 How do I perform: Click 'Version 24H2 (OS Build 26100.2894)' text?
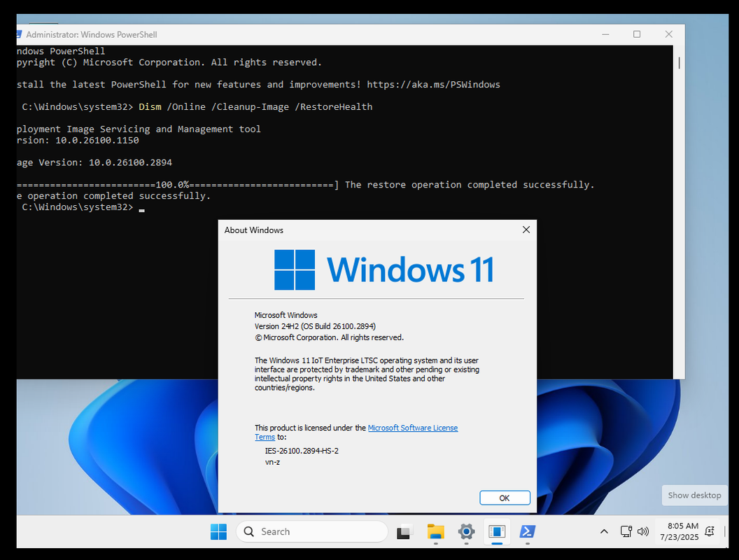point(315,326)
